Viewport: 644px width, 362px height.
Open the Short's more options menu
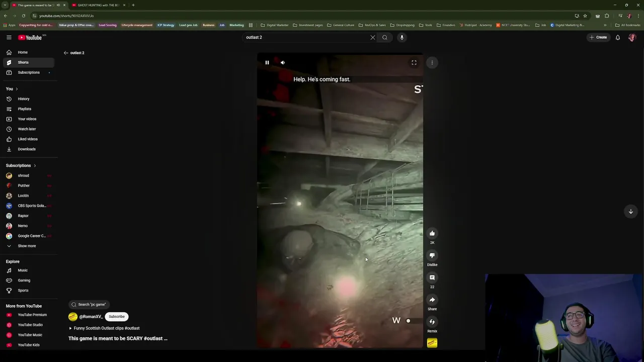432,63
